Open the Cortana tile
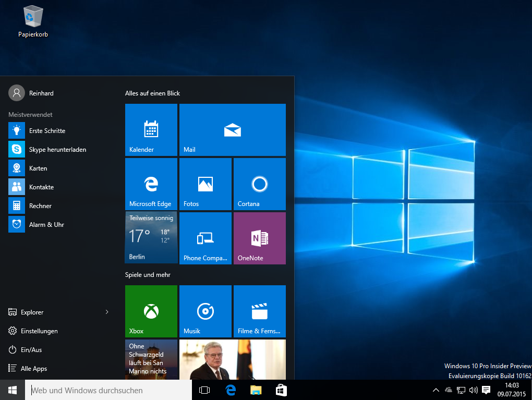Image resolution: width=532 pixels, height=400 pixels. tap(260, 184)
